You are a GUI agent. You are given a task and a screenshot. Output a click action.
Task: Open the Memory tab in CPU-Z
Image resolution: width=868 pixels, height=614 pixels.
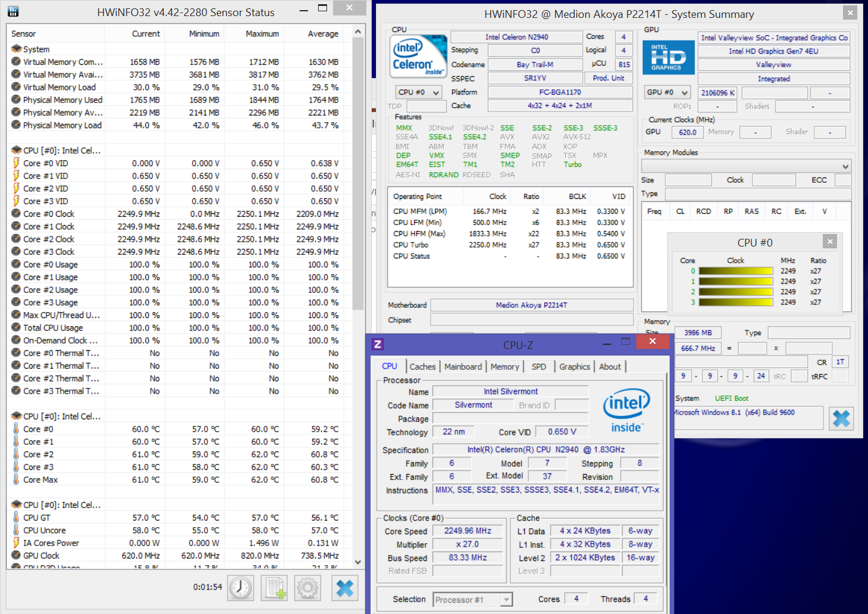pyautogui.click(x=505, y=367)
